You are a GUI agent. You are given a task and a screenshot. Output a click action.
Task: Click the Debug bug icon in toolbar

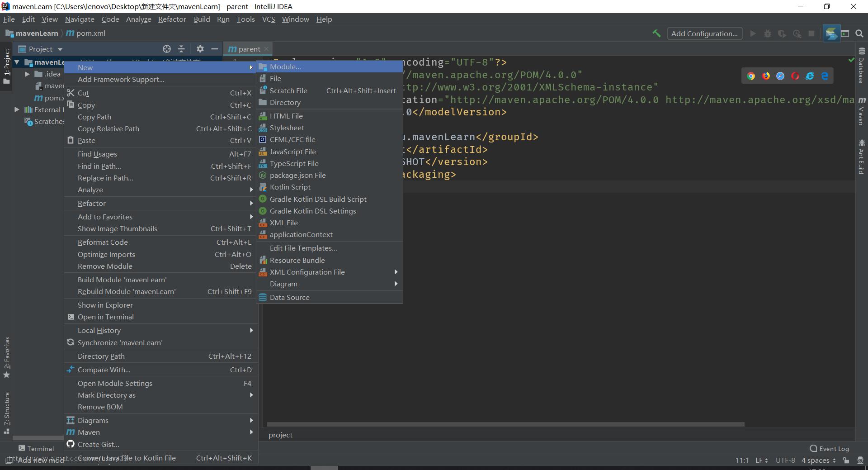(x=768, y=33)
